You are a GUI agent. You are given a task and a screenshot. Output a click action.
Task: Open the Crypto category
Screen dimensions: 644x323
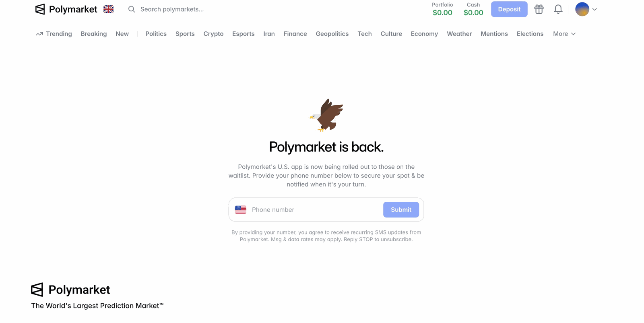pos(213,34)
